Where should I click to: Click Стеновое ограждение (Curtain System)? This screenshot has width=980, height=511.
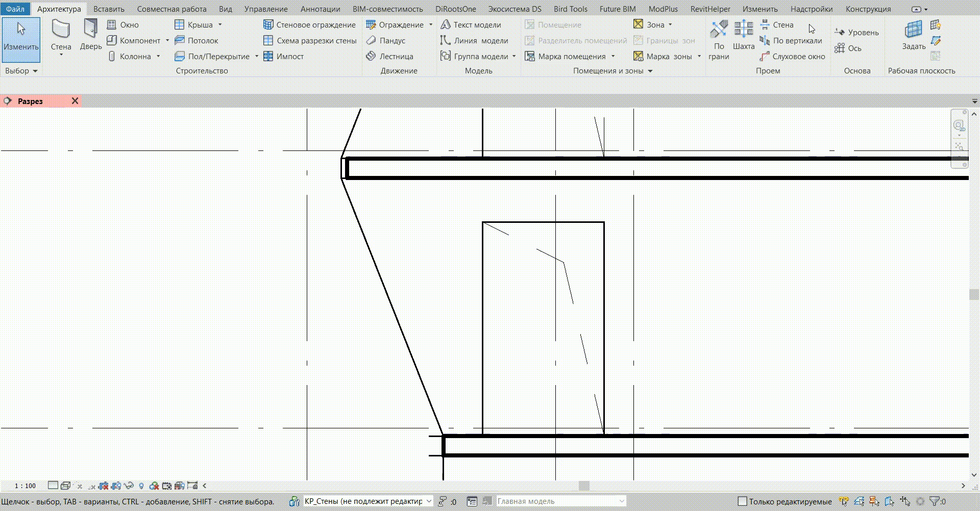(310, 24)
